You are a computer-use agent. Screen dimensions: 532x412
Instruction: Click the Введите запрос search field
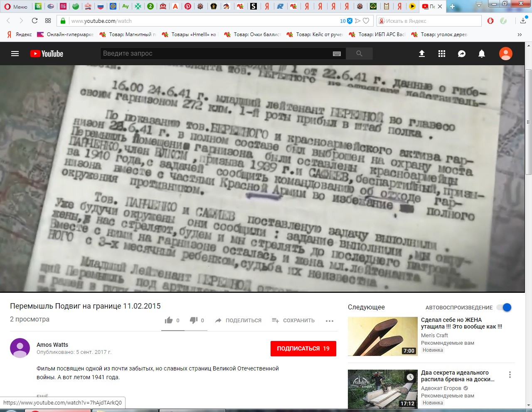point(216,54)
